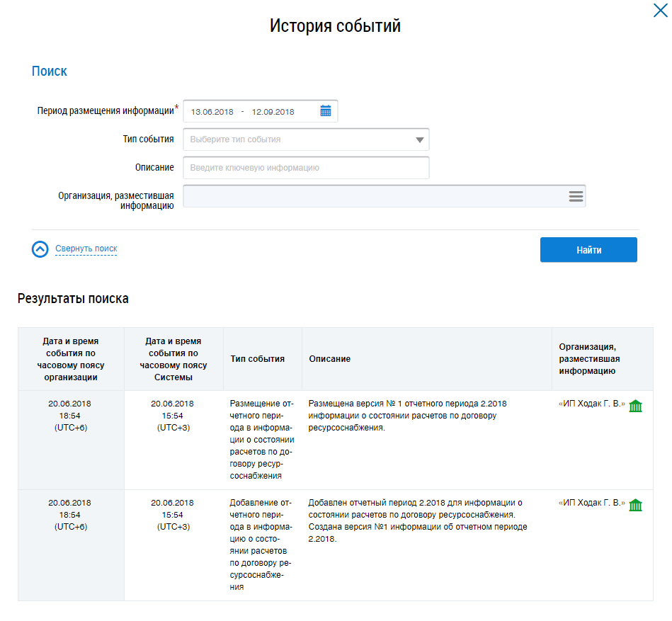Viewport: 672px width, 621px height.
Task: Click the Свернуть поиск link
Action: coord(86,249)
